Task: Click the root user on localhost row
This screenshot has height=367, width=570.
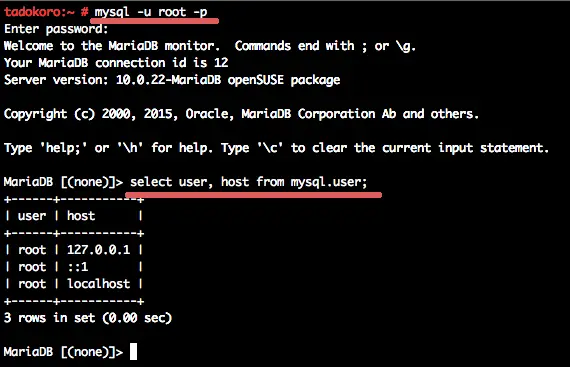Action: (x=32, y=284)
